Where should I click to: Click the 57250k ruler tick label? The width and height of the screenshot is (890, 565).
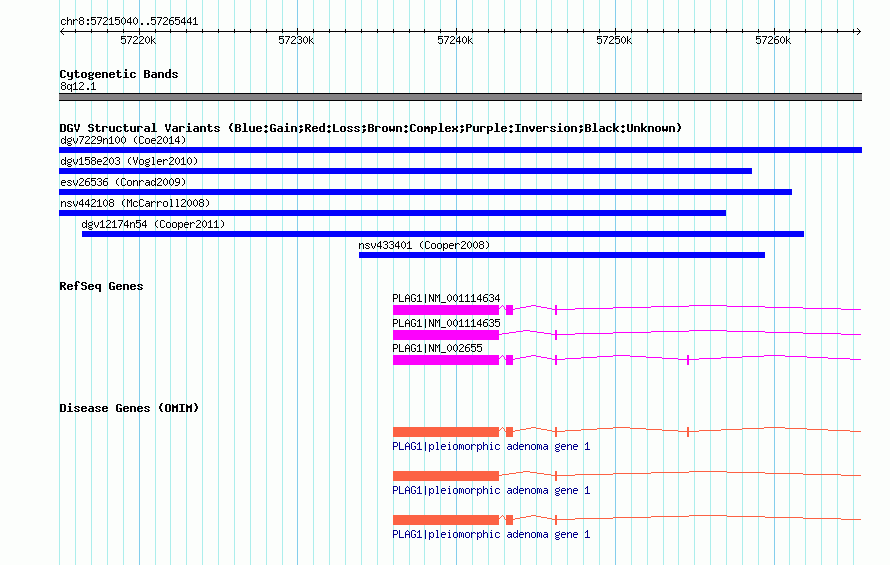(x=614, y=40)
